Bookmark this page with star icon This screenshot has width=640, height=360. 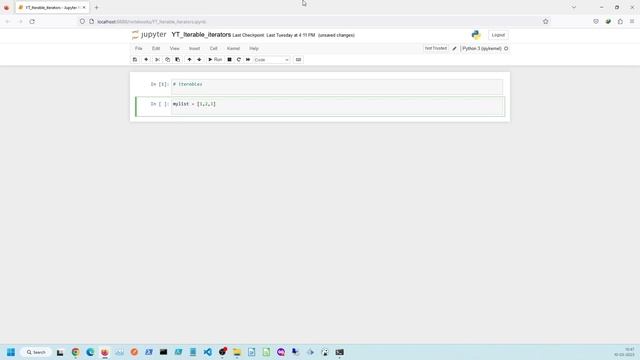point(546,22)
